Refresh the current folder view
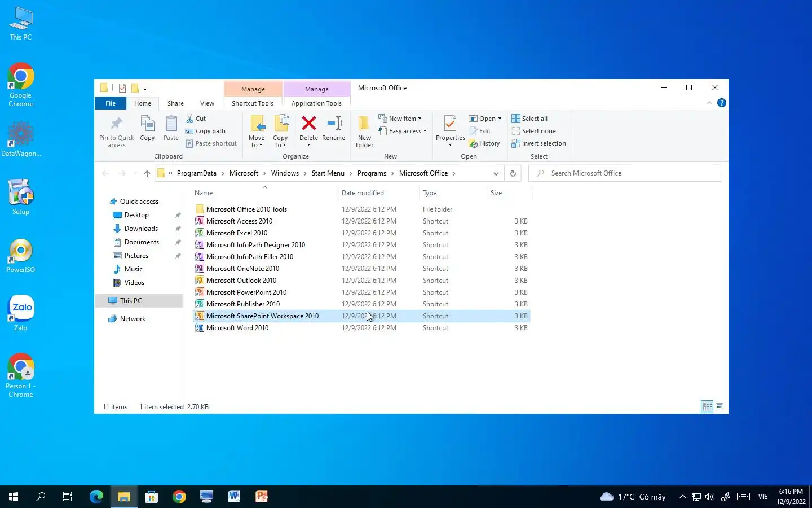Viewport: 812px width, 508px height. coord(513,173)
